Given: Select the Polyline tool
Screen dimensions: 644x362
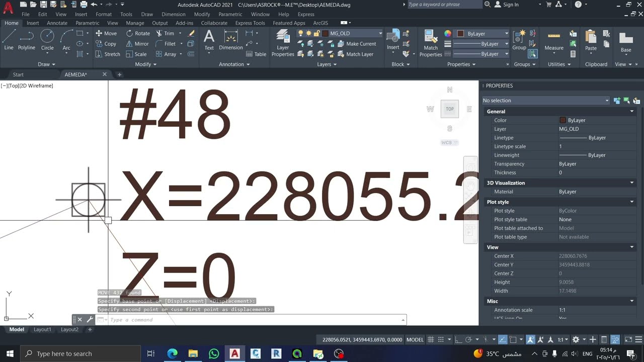Looking at the screenshot, I should coord(27,40).
